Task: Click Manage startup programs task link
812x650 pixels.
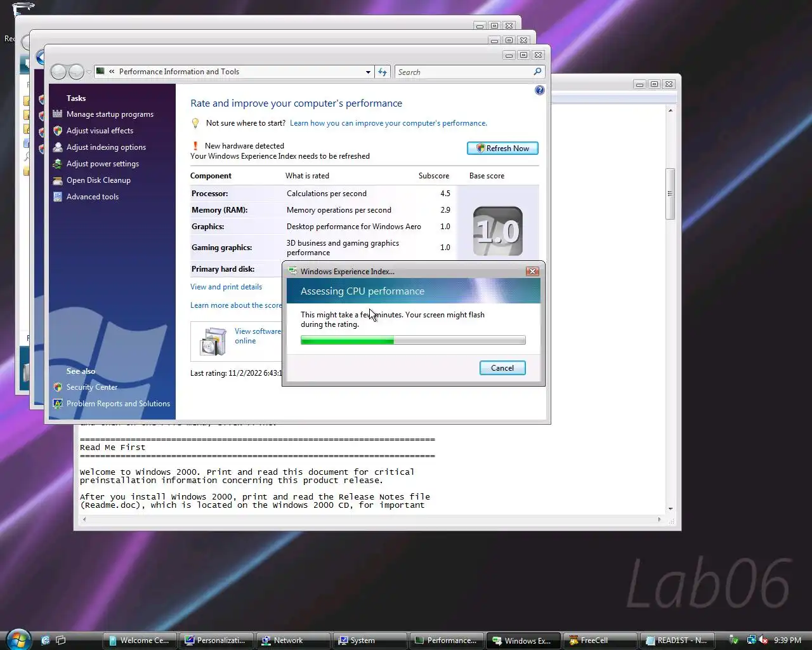Action: (x=110, y=114)
